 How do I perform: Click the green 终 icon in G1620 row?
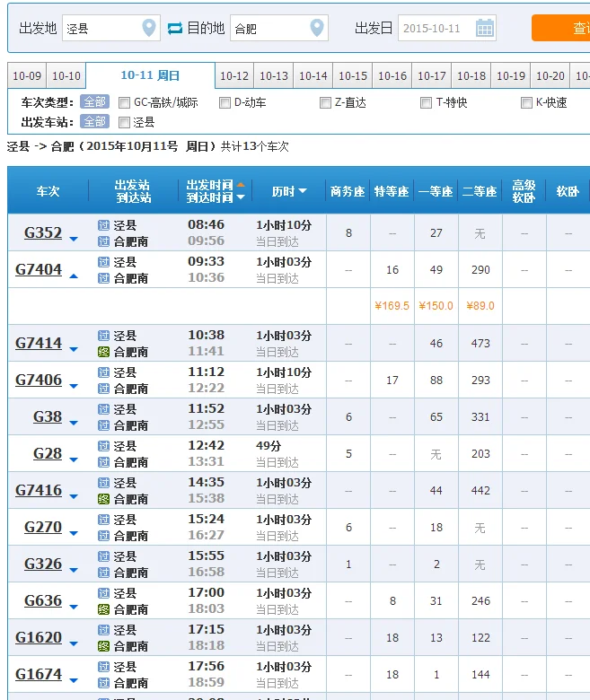103,646
